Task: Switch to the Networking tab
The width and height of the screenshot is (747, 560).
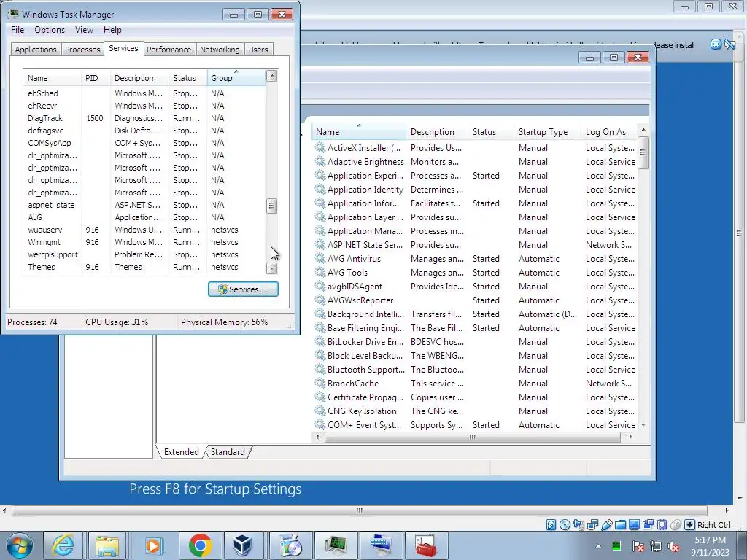Action: tap(220, 50)
